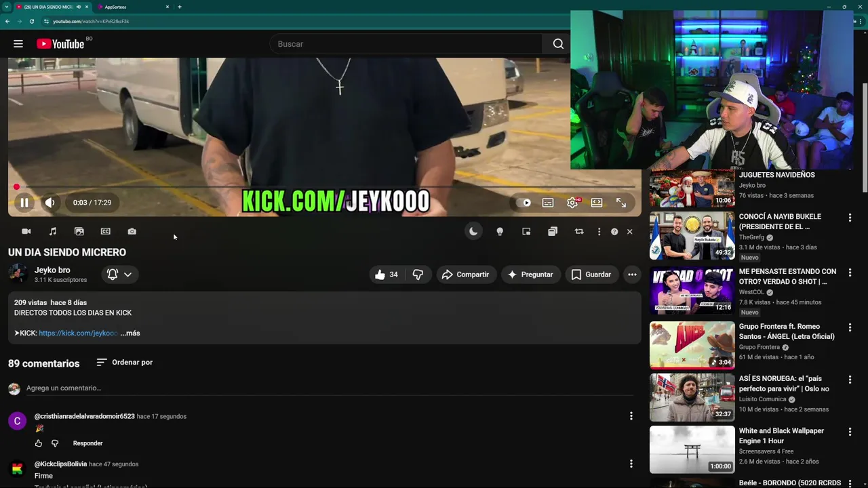
Task: Click the video camera extension icon
Action: tap(26, 232)
